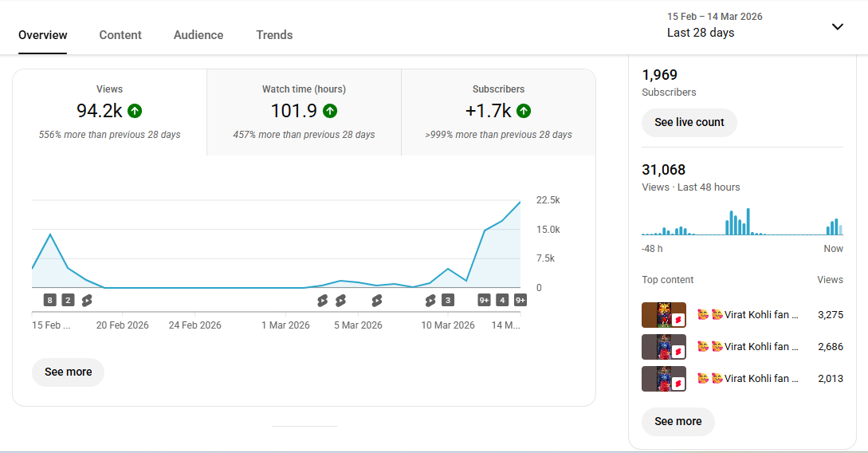Open the Audience tab
Viewport: 868px width, 453px height.
point(198,35)
